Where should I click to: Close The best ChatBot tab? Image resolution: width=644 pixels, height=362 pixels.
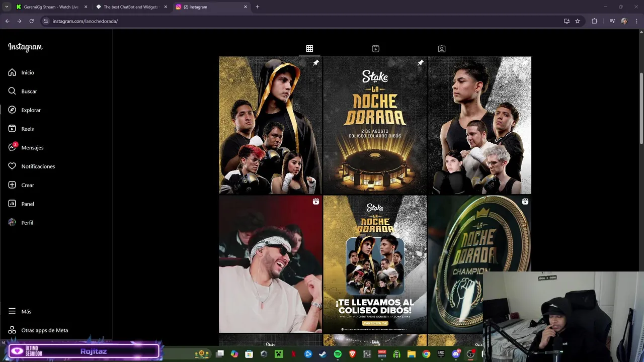(x=166, y=7)
